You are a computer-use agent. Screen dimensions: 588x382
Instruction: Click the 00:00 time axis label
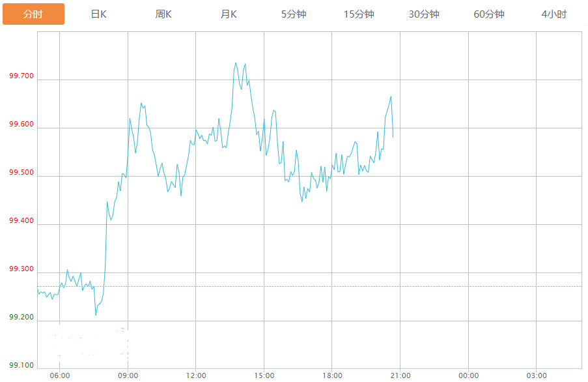(468, 375)
